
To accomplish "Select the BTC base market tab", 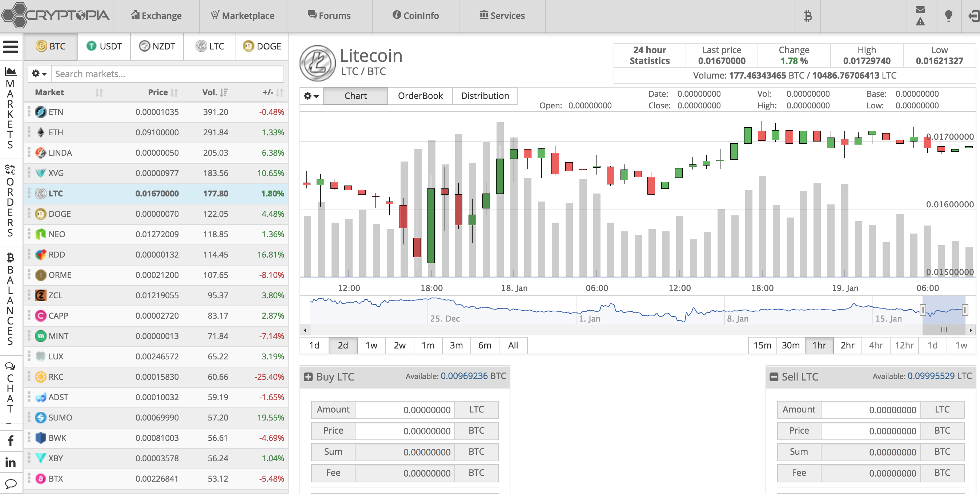I will pyautogui.click(x=51, y=47).
